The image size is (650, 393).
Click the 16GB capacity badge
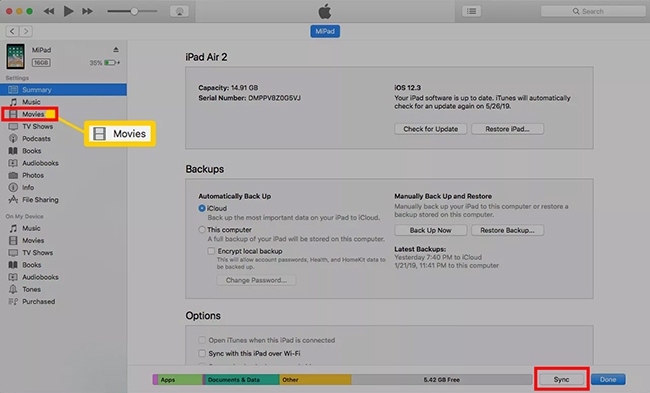pos(41,63)
